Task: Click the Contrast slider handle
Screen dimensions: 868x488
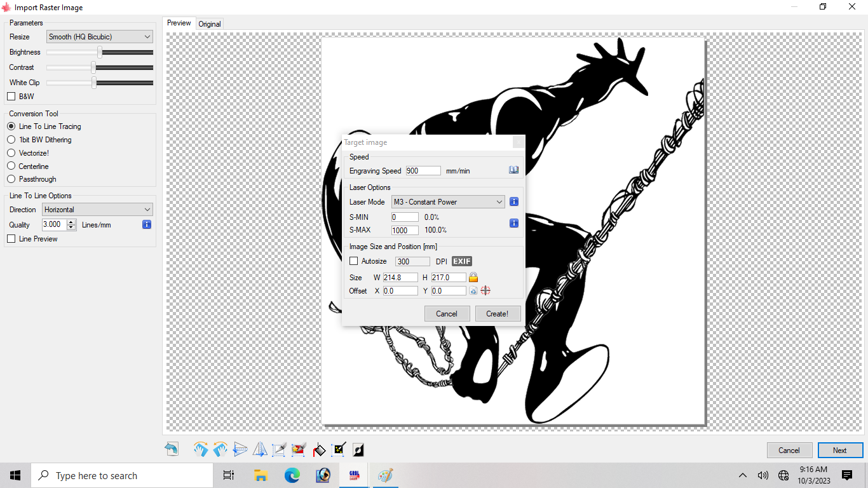Action: point(93,67)
